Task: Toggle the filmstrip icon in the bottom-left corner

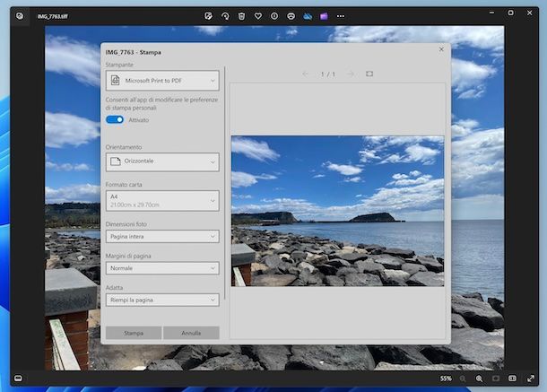Action: pyautogui.click(x=18, y=378)
